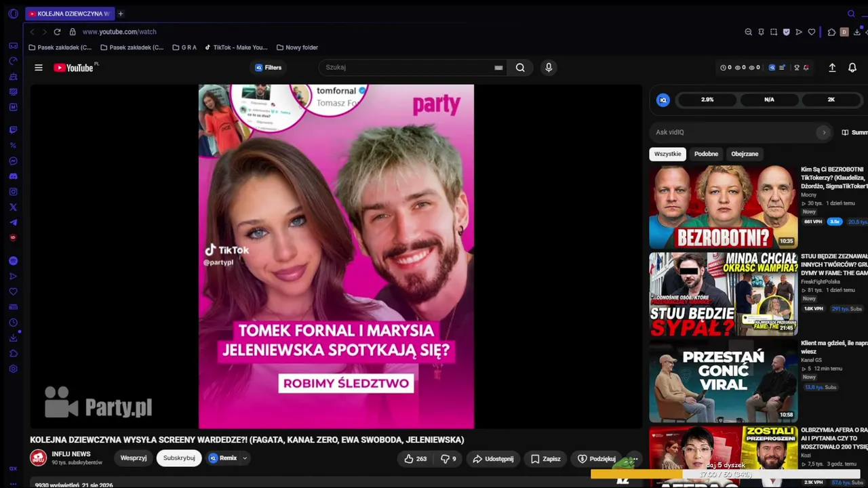Open X (Twitter) in the Opera sidebar
This screenshot has width=868, height=488.
click(x=13, y=207)
